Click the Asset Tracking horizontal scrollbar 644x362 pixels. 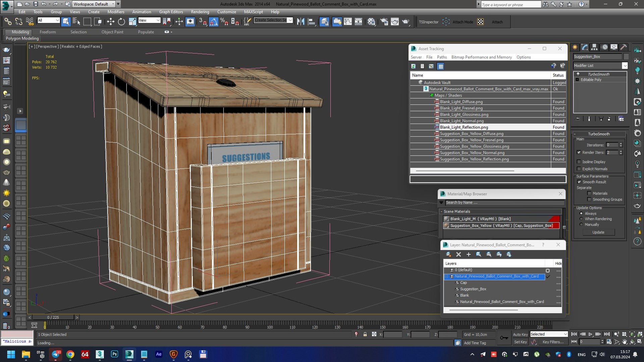tap(465, 171)
